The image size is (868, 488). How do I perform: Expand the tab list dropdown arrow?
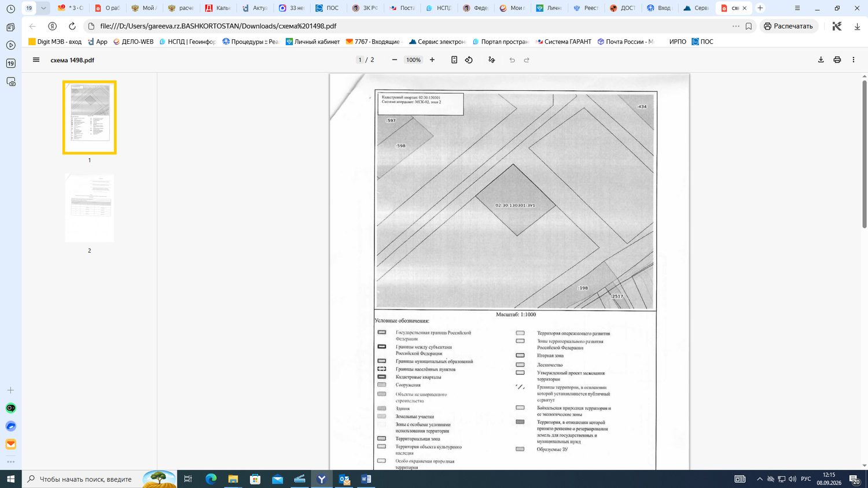(43, 8)
